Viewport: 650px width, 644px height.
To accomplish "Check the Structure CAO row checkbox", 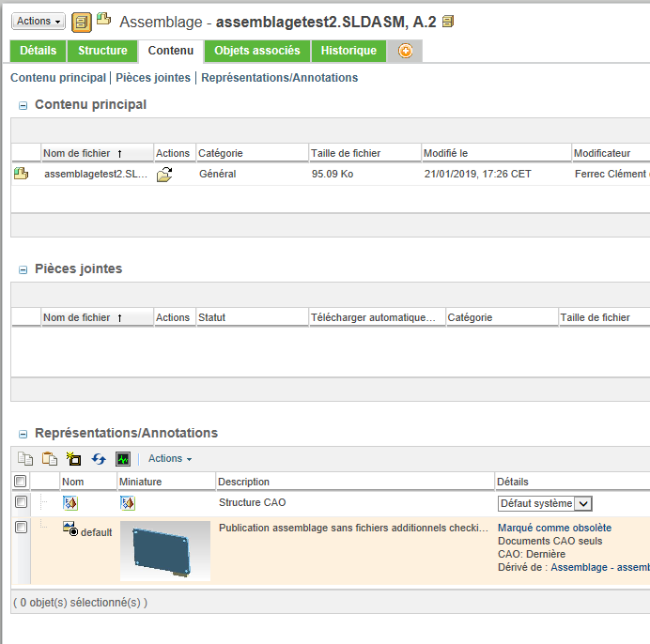I will [x=22, y=502].
